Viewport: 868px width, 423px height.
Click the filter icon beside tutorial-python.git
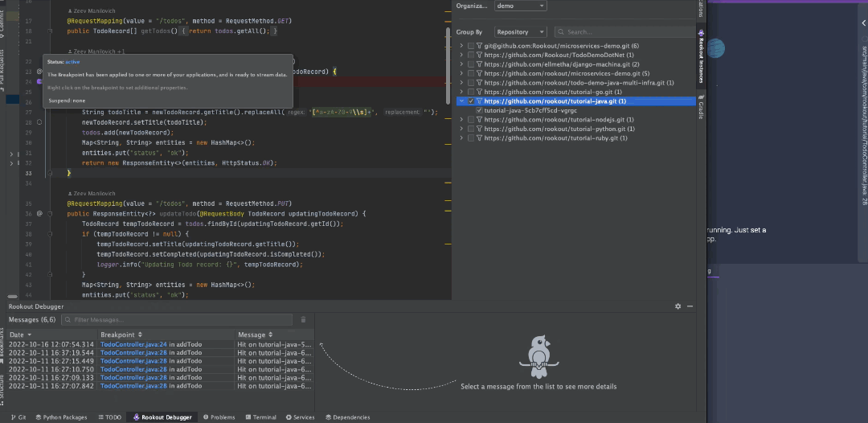pyautogui.click(x=479, y=129)
